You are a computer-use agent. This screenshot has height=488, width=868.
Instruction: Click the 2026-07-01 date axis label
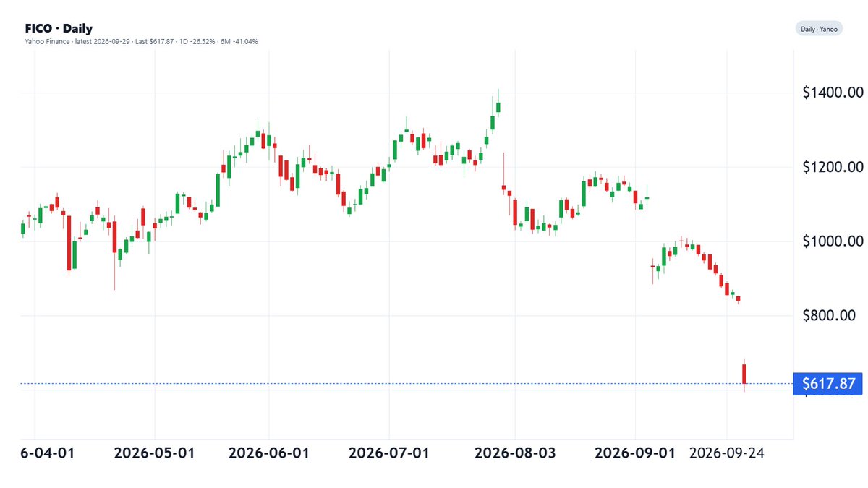(x=389, y=453)
